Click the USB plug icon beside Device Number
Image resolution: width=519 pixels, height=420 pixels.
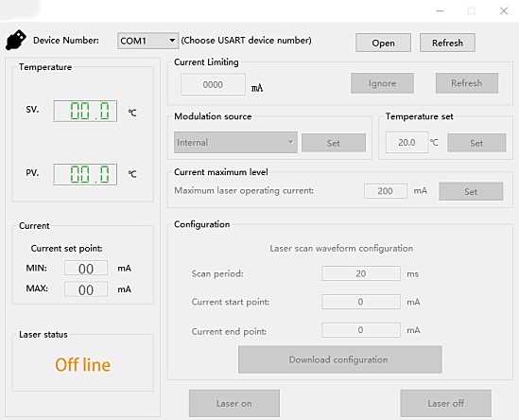[x=15, y=40]
